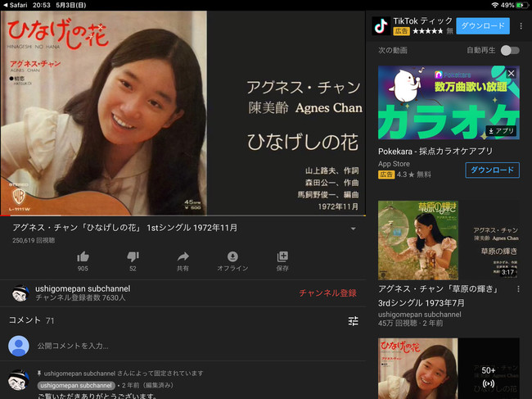Tap the 次の動画 label
The image size is (532, 399).
(393, 51)
